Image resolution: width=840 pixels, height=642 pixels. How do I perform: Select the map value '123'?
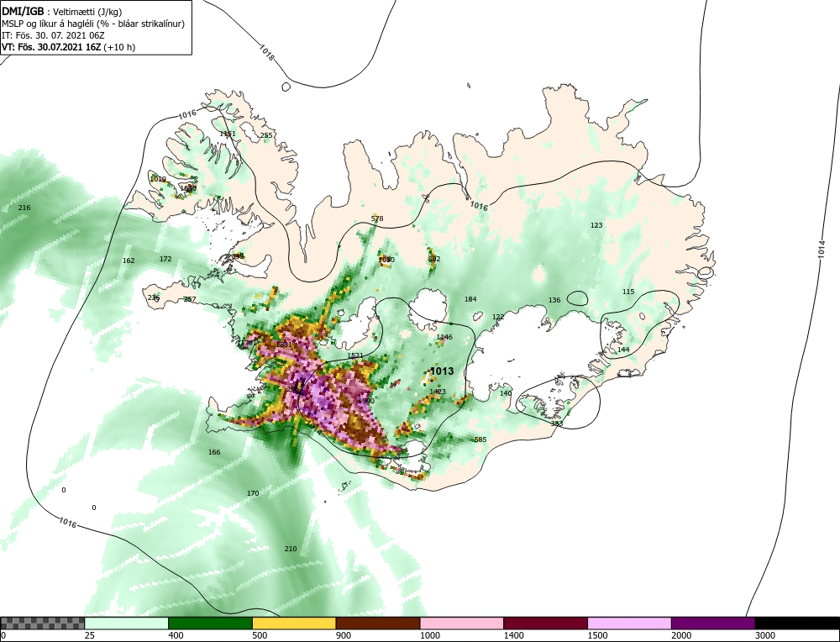(x=596, y=225)
